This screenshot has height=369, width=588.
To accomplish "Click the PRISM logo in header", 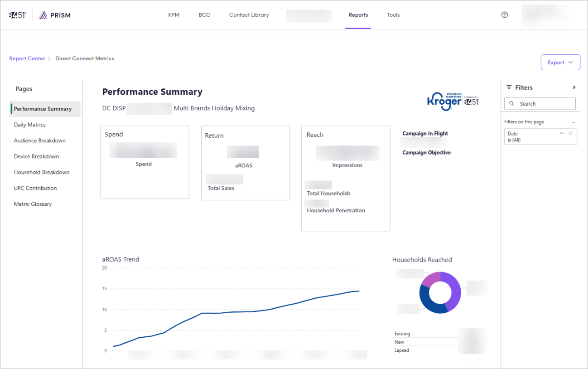I will pyautogui.click(x=54, y=15).
